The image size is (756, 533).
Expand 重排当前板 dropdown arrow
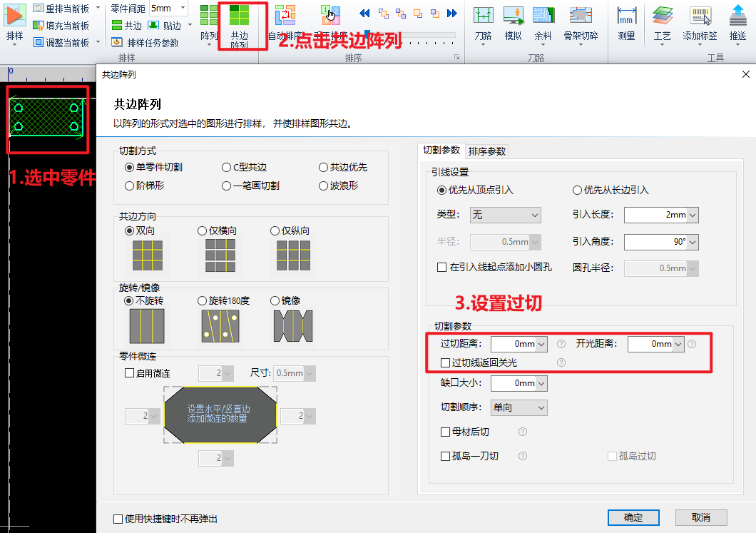[98, 8]
